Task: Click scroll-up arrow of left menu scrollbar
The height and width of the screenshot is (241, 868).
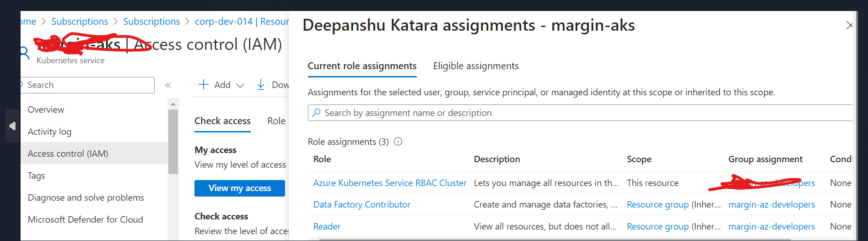Action: coord(173,104)
